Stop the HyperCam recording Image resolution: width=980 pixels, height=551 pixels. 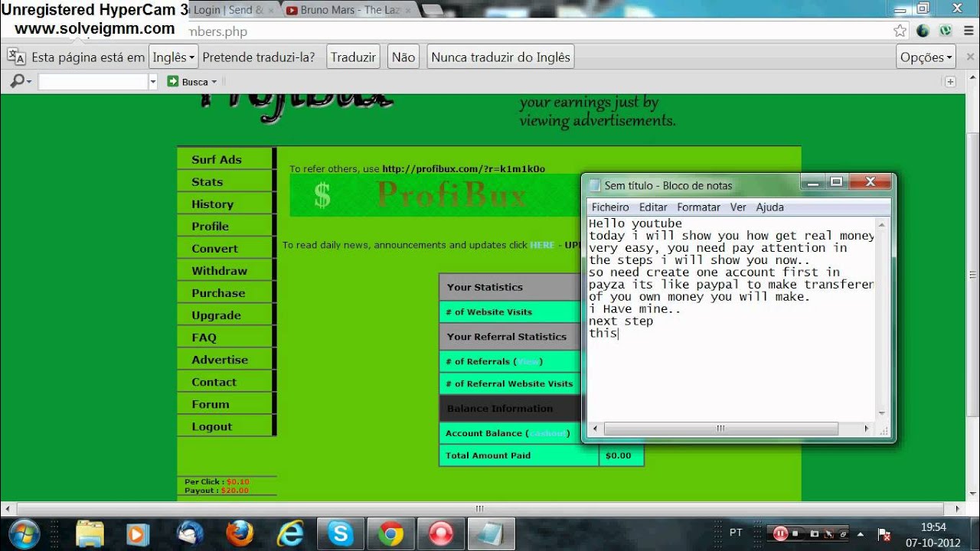click(x=796, y=533)
